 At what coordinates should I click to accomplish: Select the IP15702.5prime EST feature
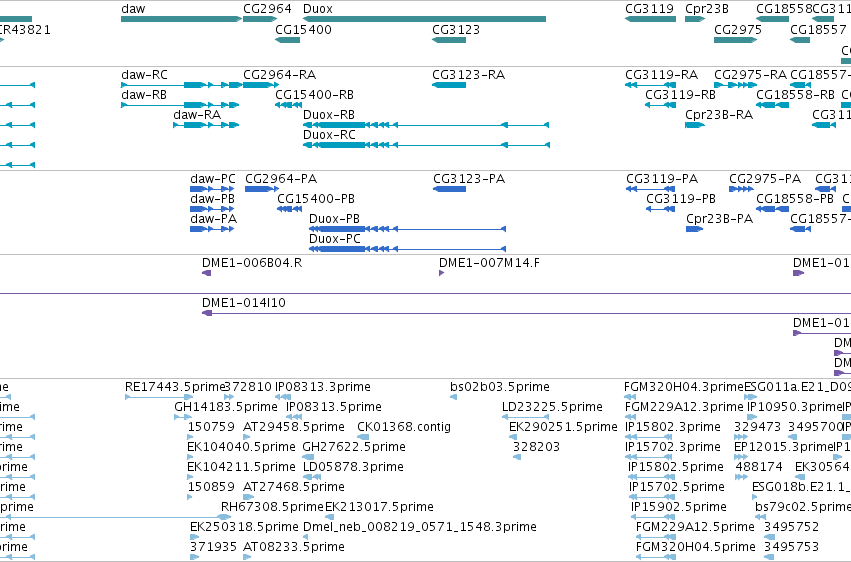pos(652,498)
